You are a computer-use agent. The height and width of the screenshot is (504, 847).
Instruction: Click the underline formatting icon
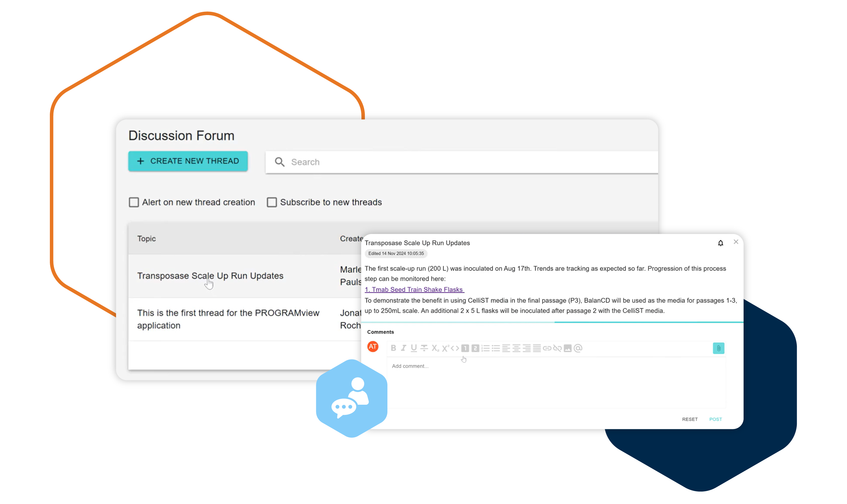(x=414, y=348)
